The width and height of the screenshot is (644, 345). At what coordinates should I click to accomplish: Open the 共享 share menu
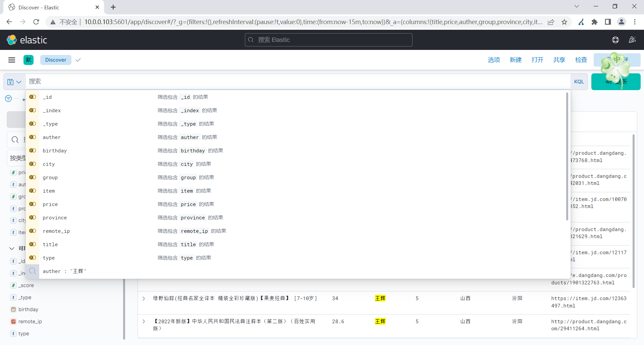[559, 60]
